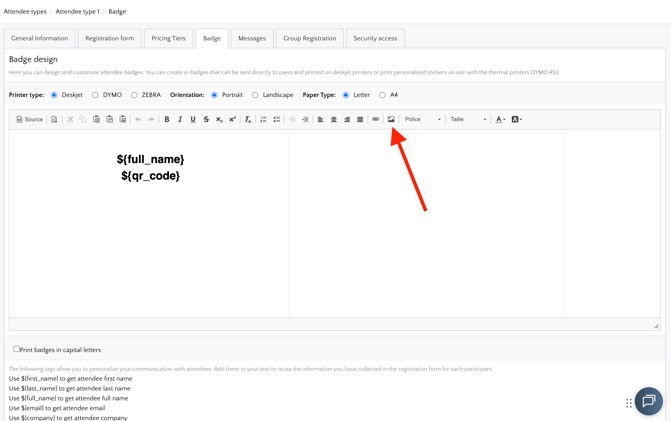View HTML with the Source button
Screen dimensions: 670x421
[30, 120]
